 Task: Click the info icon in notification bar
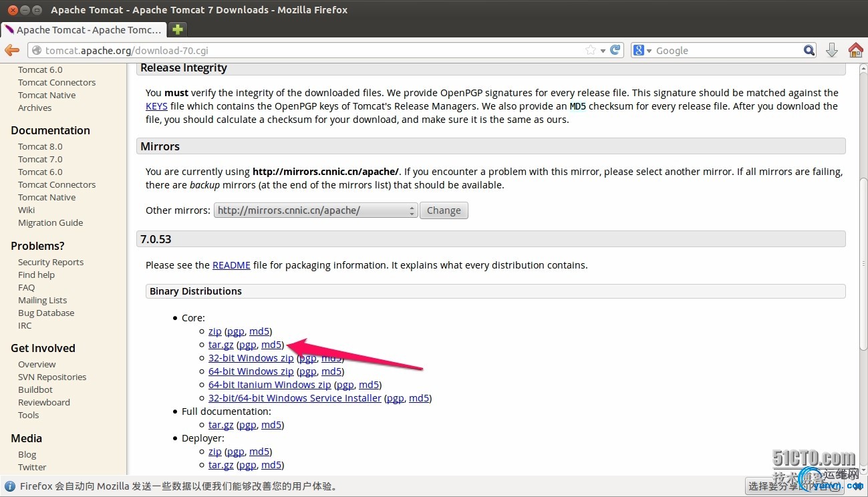click(10, 486)
